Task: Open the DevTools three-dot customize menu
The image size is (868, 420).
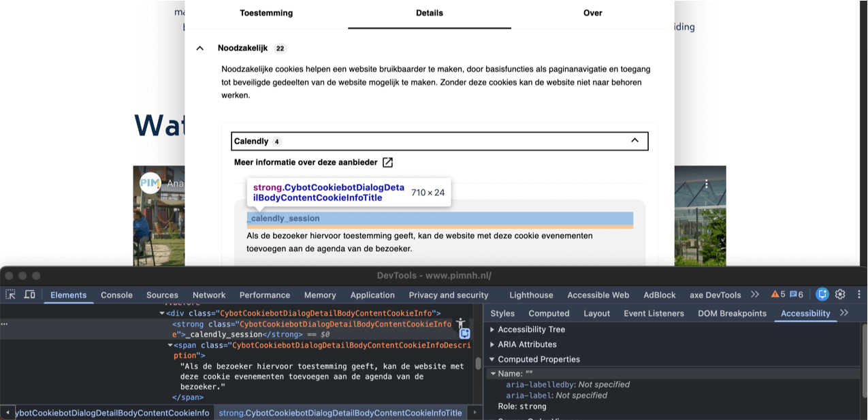Action: (859, 295)
